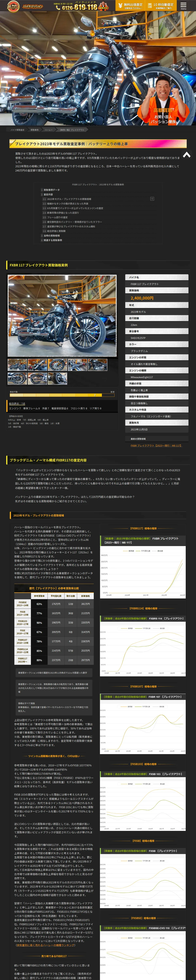The image size is (196, 980).
Task: Click the FXBR117 2023年~ table row label
Action: pos(22,660)
